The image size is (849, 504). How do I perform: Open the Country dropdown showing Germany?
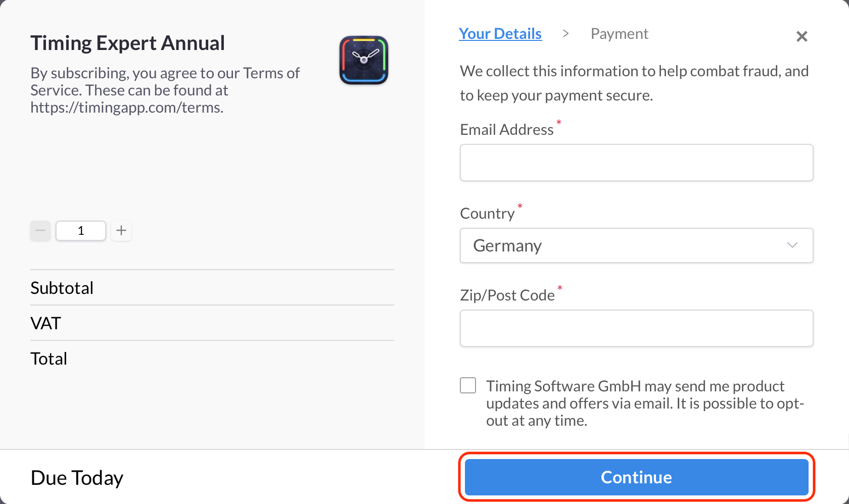(636, 245)
